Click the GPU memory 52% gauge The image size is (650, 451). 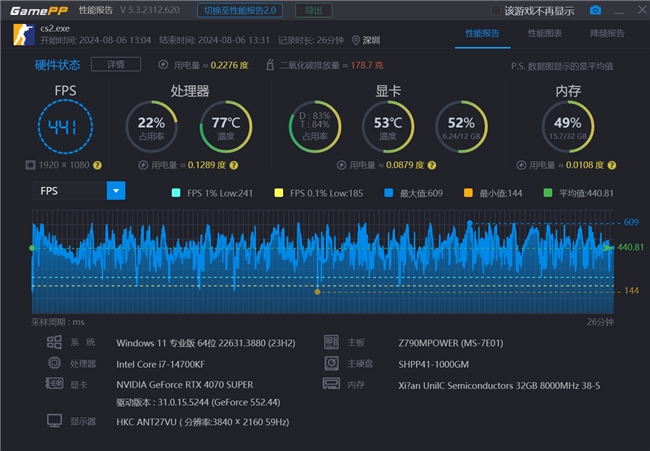tap(461, 127)
